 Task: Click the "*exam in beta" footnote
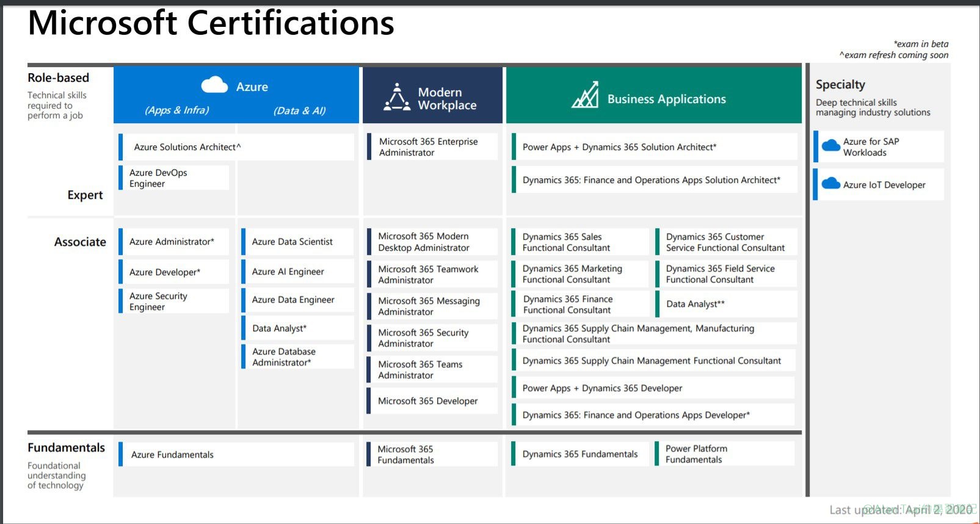(x=921, y=44)
